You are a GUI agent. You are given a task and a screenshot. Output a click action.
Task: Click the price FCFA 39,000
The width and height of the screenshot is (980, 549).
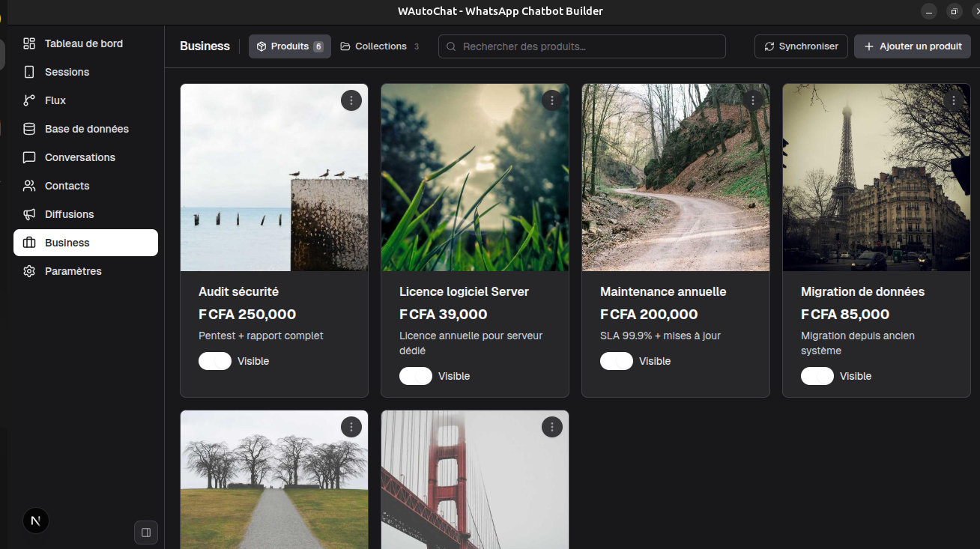click(x=444, y=315)
